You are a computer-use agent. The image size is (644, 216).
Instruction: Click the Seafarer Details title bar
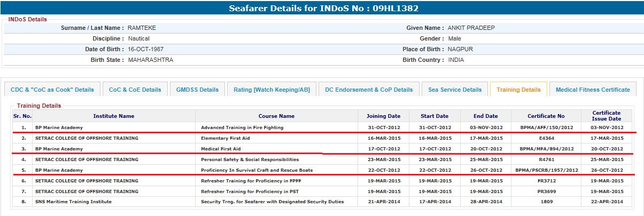pos(323,9)
